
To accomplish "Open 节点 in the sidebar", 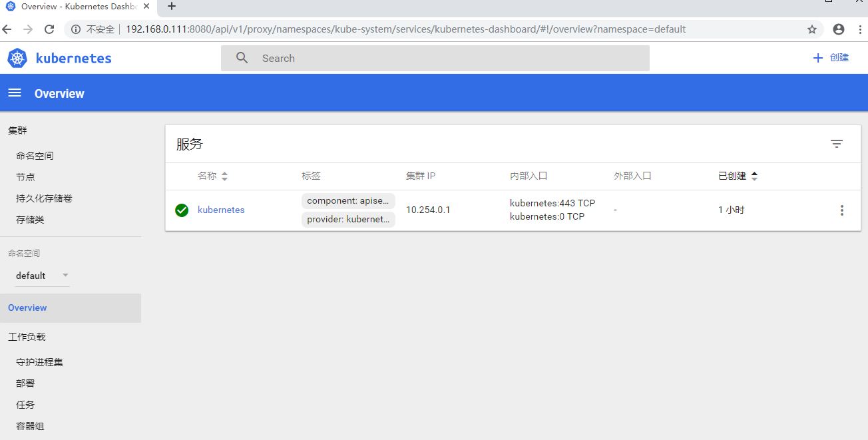I will tap(25, 177).
